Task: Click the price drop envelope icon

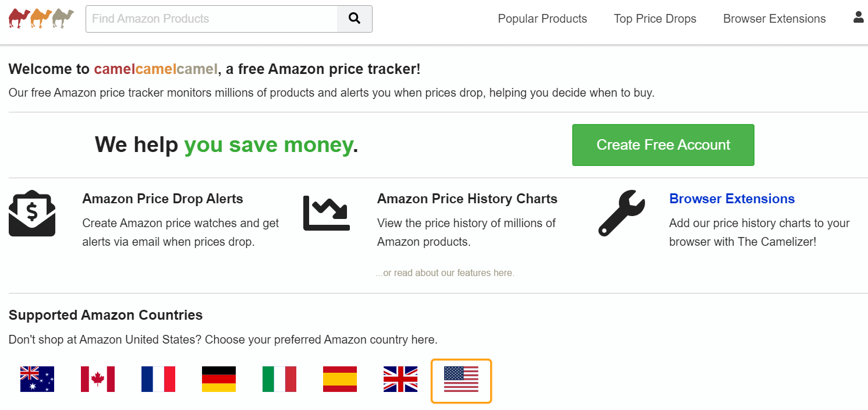Action: (32, 213)
